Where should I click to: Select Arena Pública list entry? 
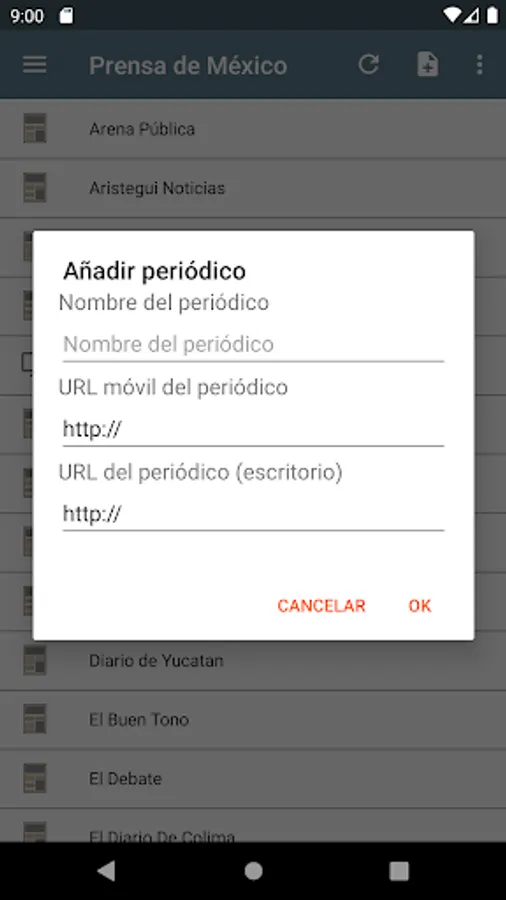pos(253,129)
